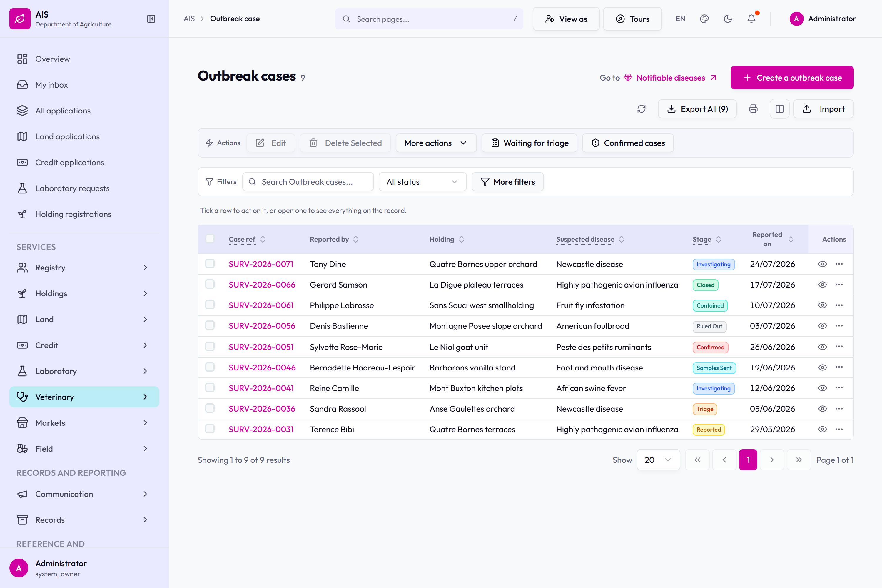The height and width of the screenshot is (588, 882).
Task: Open the column layout toggle icon
Action: pyautogui.click(x=780, y=109)
